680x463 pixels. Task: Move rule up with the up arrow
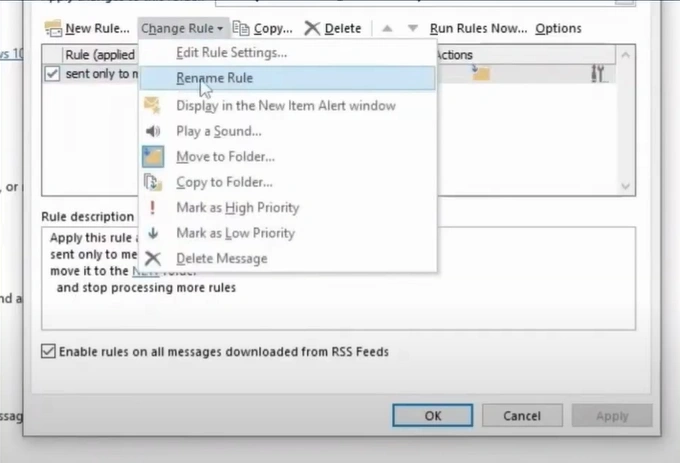tap(387, 29)
